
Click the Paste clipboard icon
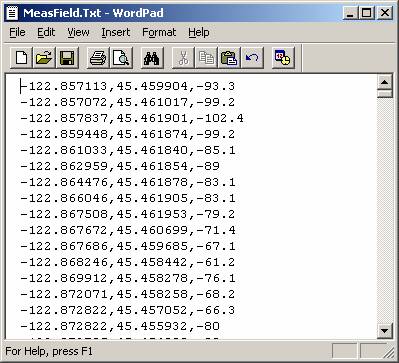229,58
